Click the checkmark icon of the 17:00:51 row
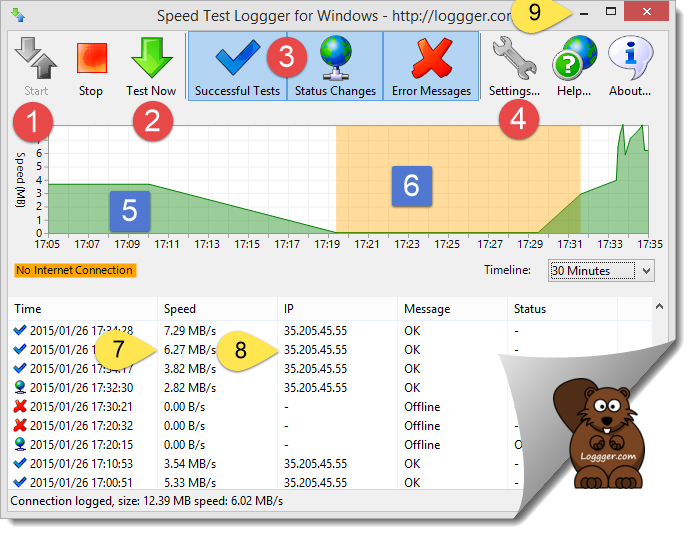 (20, 482)
